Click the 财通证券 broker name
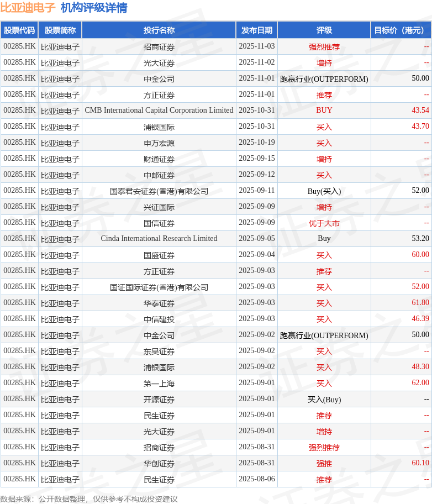The width and height of the screenshot is (432, 504). [159, 159]
